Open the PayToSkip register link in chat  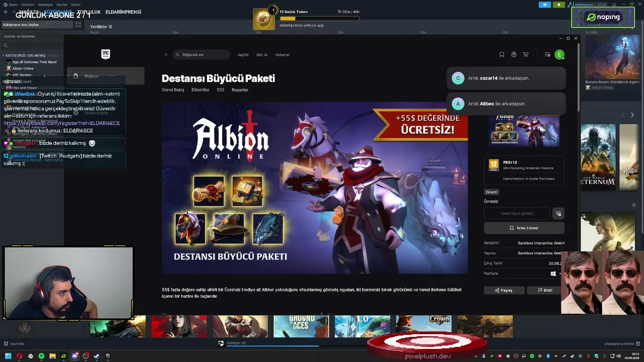[62, 123]
